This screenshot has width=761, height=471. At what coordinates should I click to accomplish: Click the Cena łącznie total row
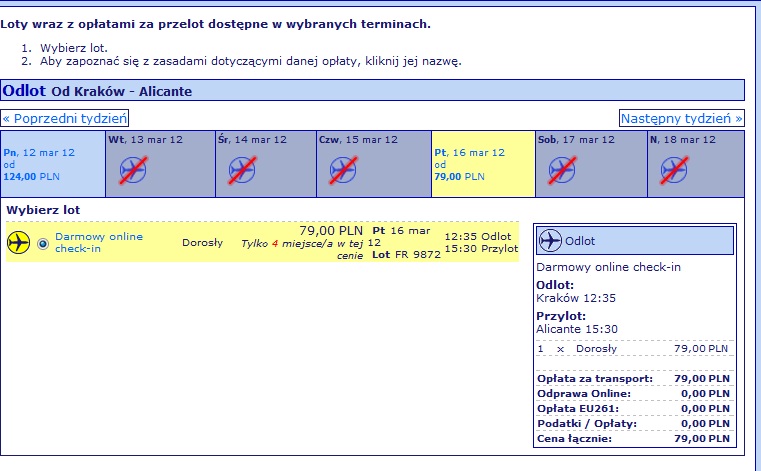[x=633, y=439]
